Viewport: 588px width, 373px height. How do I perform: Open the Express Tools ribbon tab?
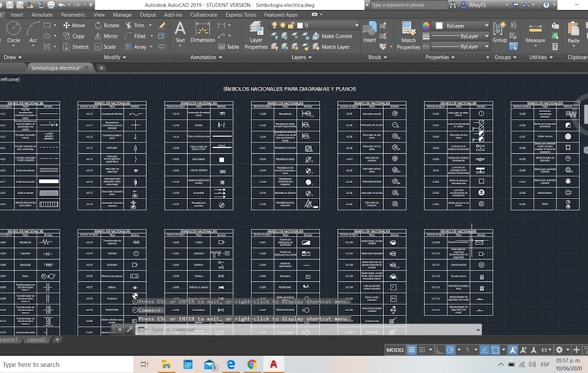coord(241,14)
